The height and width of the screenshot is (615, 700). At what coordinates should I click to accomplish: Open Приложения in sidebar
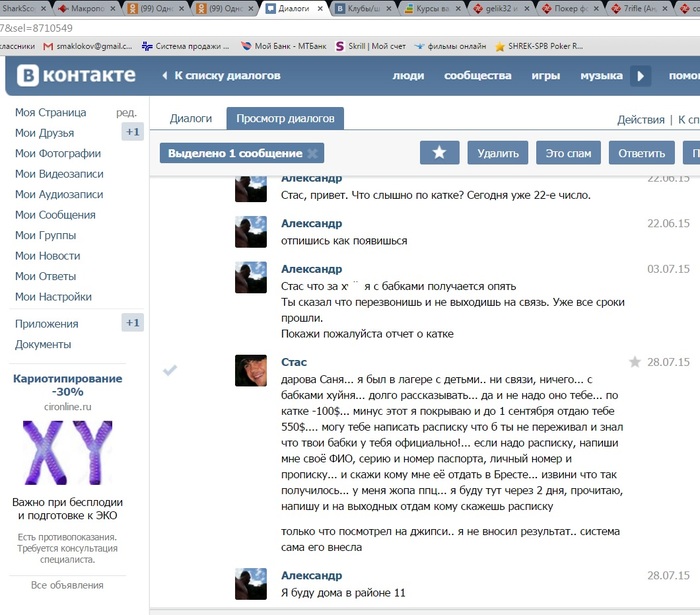point(46,324)
